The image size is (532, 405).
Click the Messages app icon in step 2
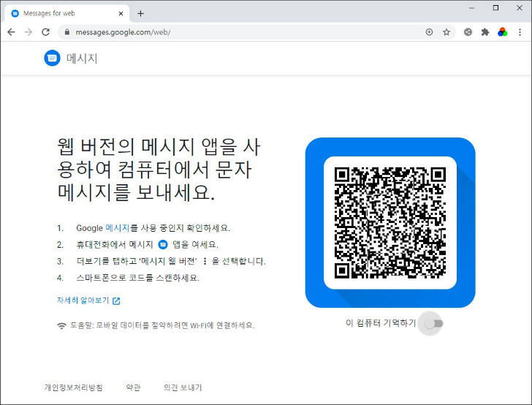coord(163,244)
